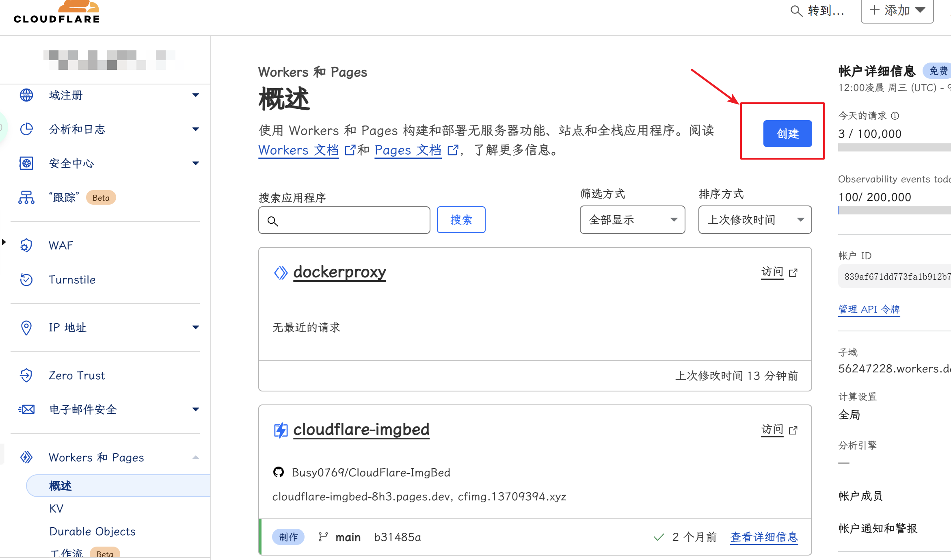Open the 域注册 globe icon
This screenshot has width=951, height=560.
26,95
